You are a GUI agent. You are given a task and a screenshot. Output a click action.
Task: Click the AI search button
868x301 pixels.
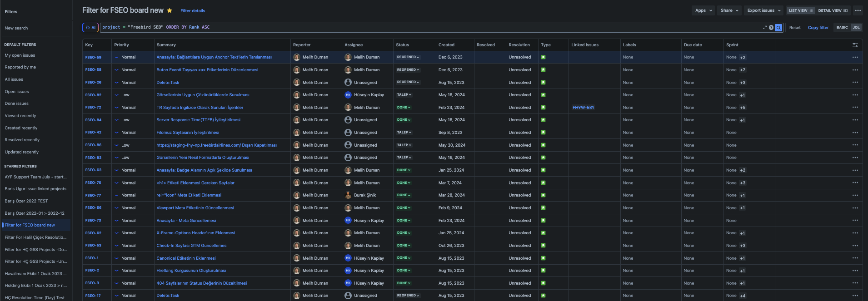90,28
